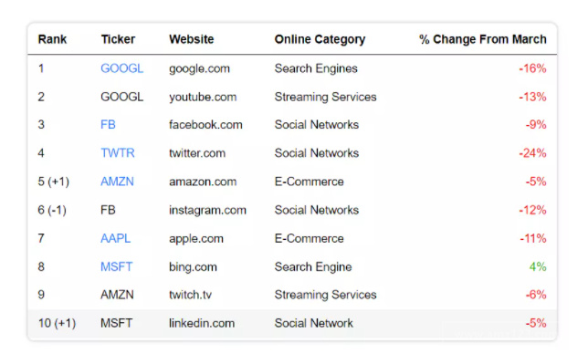Open the GOOGL ticker link in row 1

[121, 68]
